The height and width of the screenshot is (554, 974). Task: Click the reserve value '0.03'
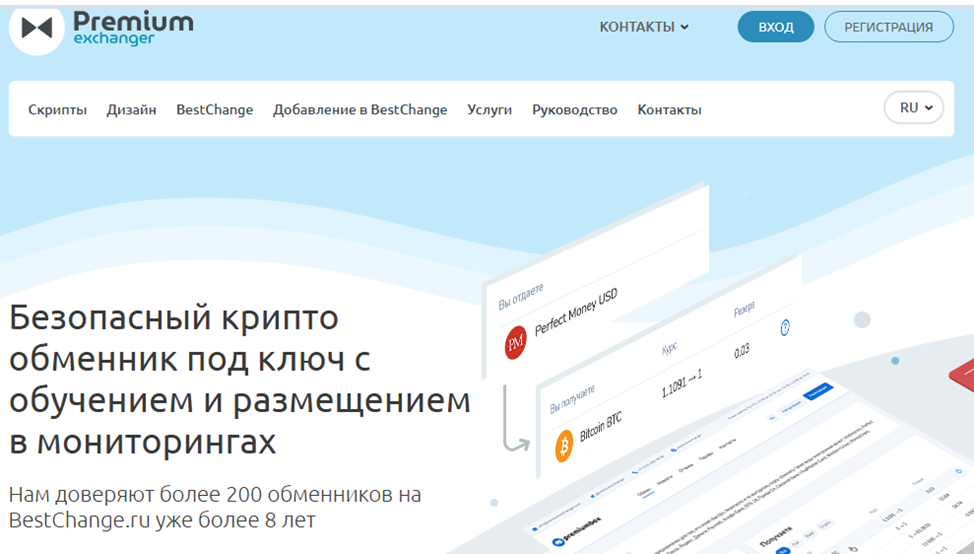point(742,352)
